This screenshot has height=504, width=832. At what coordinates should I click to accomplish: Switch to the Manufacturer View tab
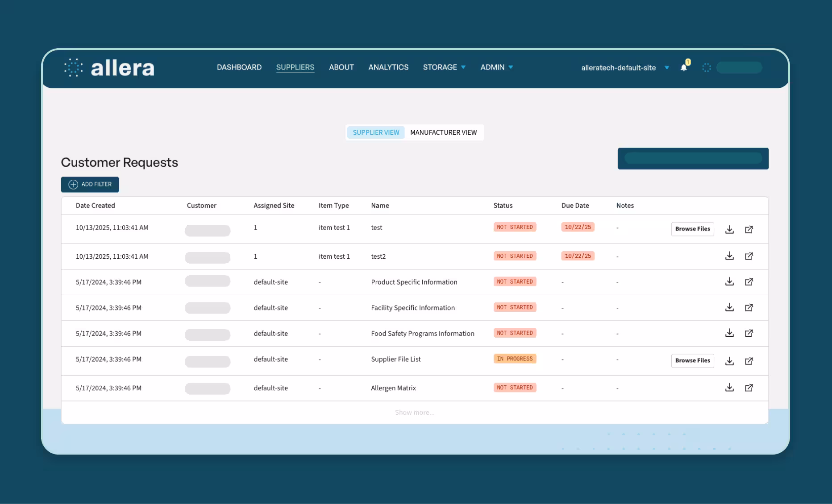(444, 132)
